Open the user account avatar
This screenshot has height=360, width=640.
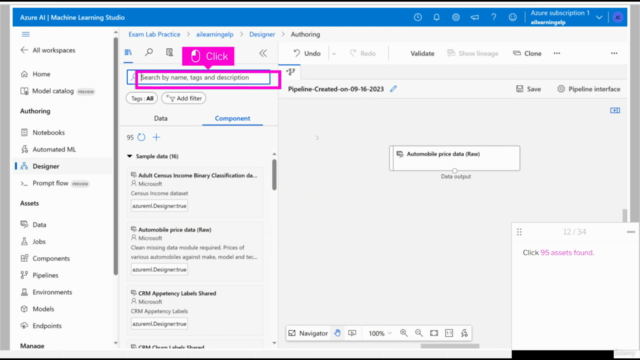coord(618,18)
